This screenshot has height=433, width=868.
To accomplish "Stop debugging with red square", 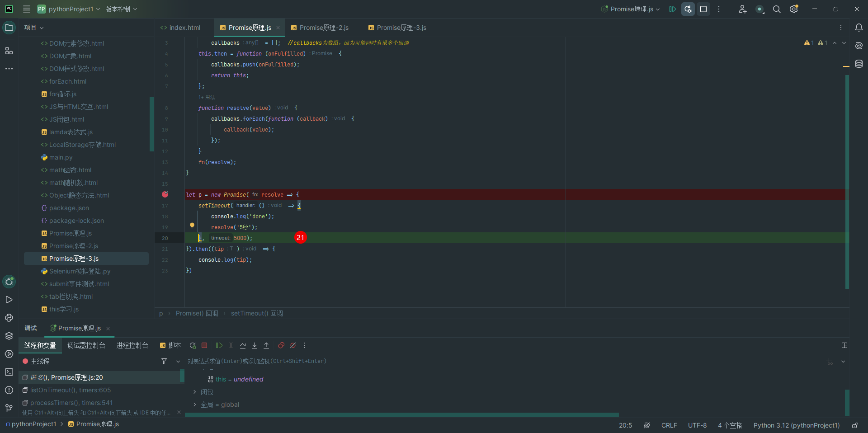I will [x=204, y=345].
